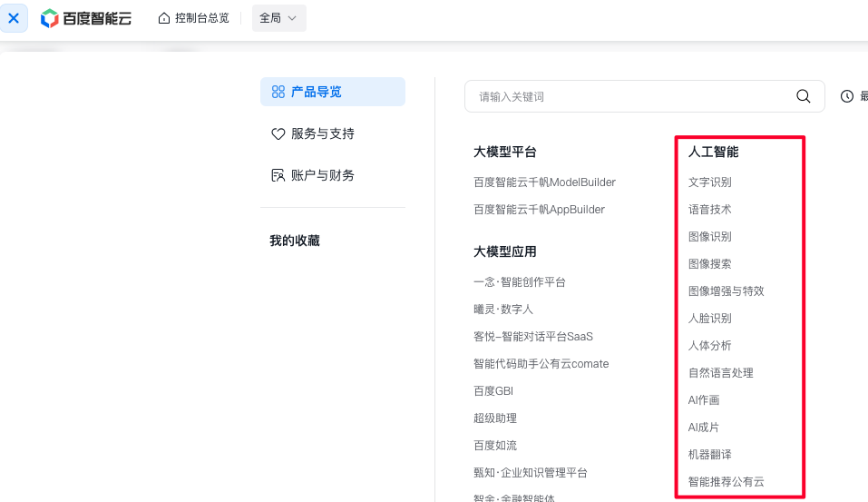Click the keyword search input field
Screen dimensions: 868x502
[x=644, y=96]
